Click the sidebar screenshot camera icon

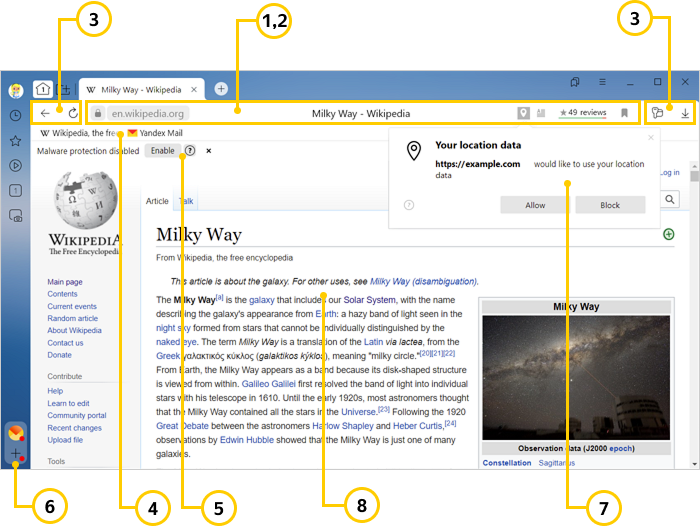pos(16,215)
